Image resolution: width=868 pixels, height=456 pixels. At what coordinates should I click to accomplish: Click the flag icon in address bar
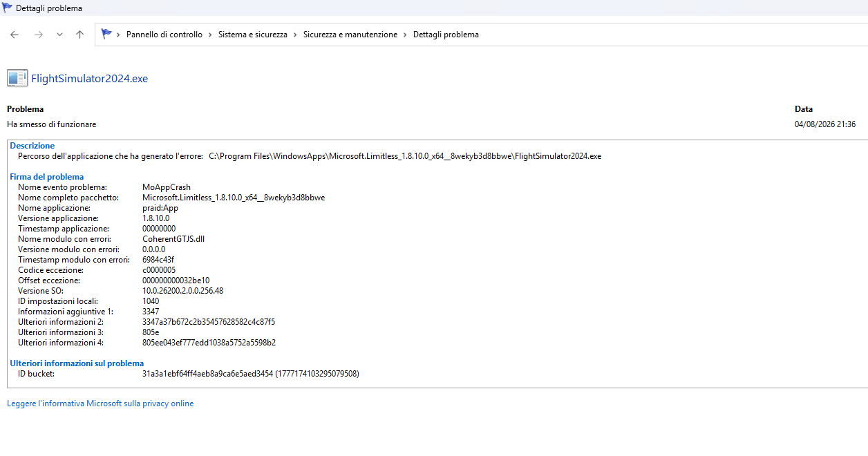click(x=106, y=34)
